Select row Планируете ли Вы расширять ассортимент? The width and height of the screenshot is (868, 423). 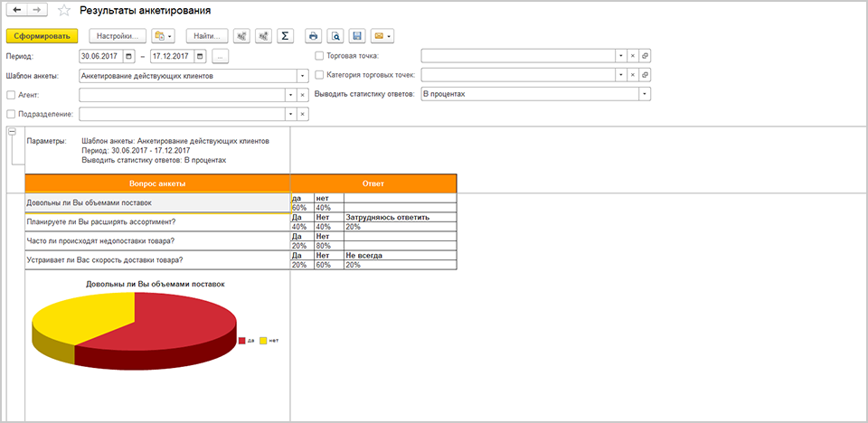[x=157, y=222]
